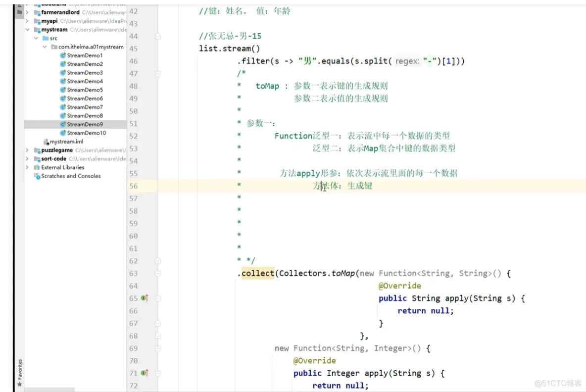Click the StreamDemo1 class icon

(x=63, y=55)
